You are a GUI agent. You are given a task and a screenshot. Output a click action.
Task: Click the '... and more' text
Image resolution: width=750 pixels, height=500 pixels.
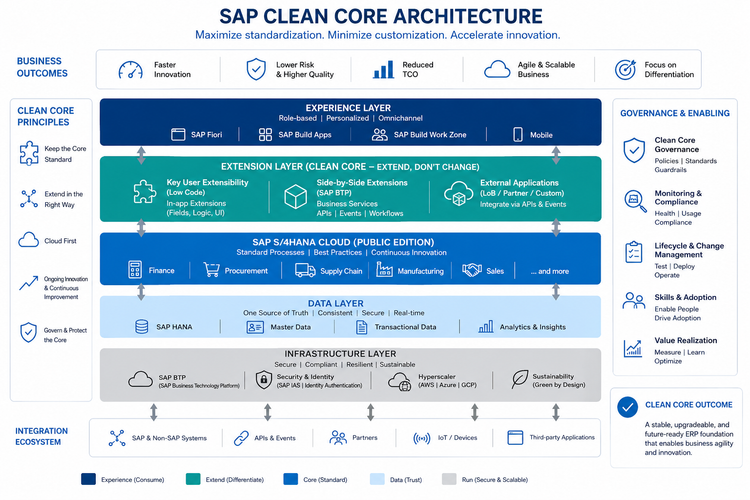pyautogui.click(x=550, y=271)
